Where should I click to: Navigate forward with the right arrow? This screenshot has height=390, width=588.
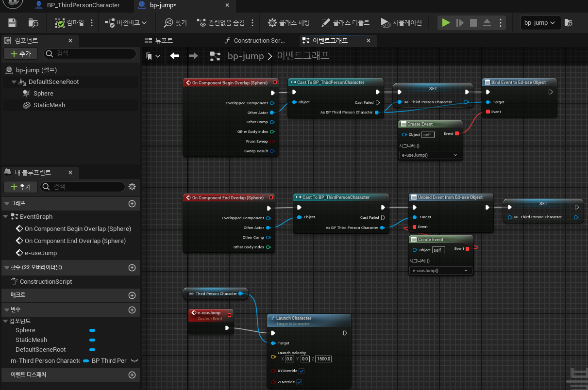coord(193,56)
